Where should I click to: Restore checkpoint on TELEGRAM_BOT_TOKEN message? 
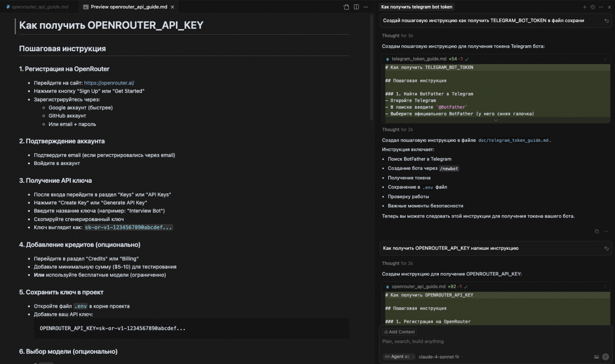pos(606,21)
